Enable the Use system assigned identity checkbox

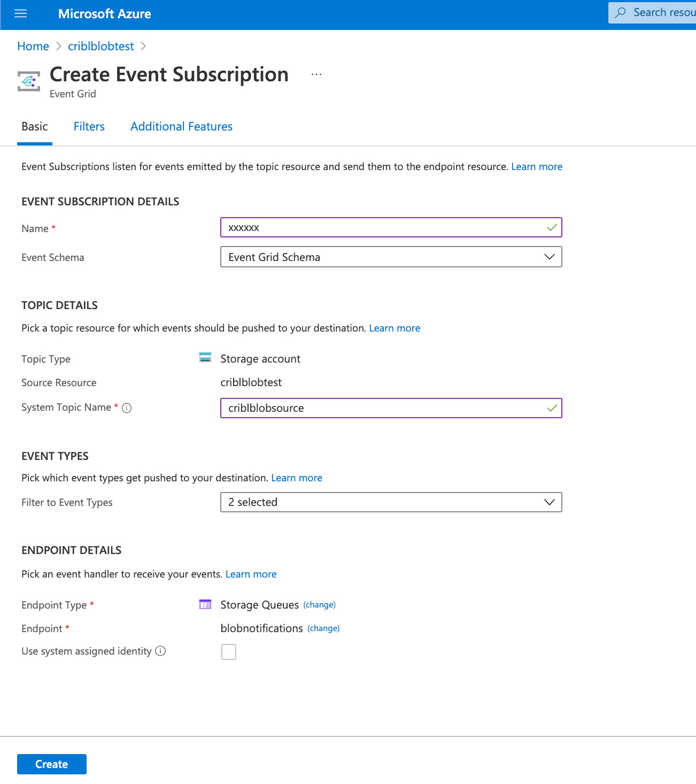229,651
